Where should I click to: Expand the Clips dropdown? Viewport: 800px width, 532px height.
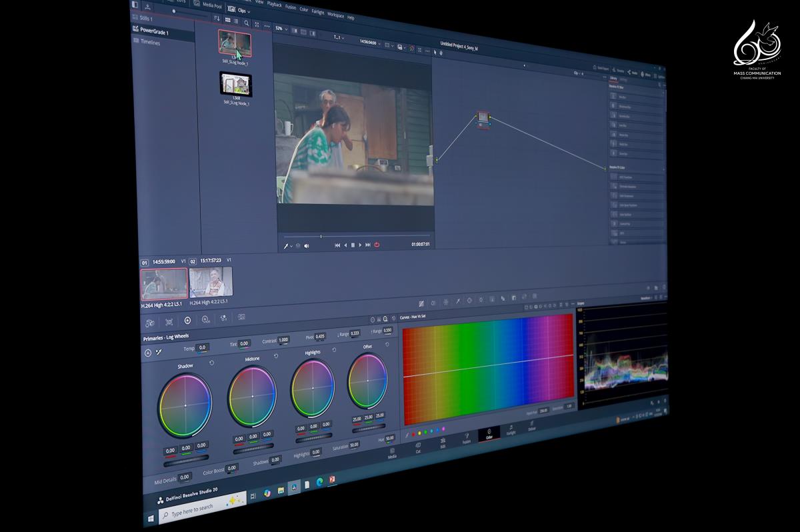coord(240,10)
